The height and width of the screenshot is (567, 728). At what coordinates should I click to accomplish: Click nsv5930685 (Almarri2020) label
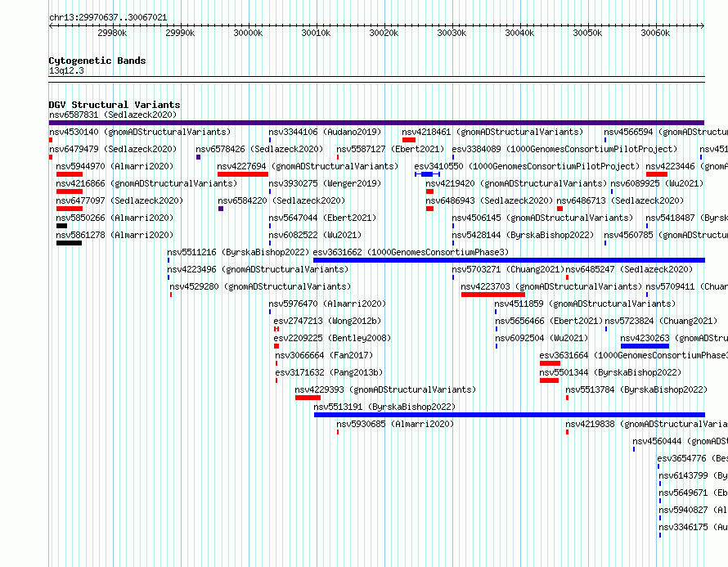pyautogui.click(x=395, y=424)
